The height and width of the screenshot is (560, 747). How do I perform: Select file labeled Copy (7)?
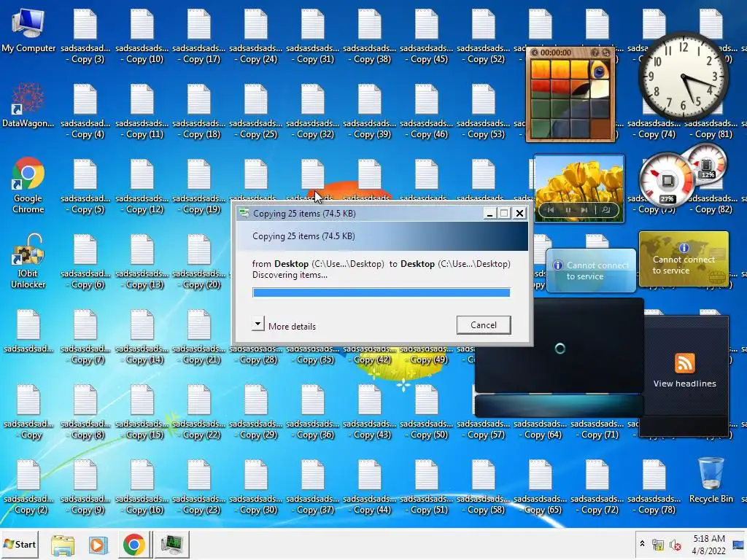85,337
